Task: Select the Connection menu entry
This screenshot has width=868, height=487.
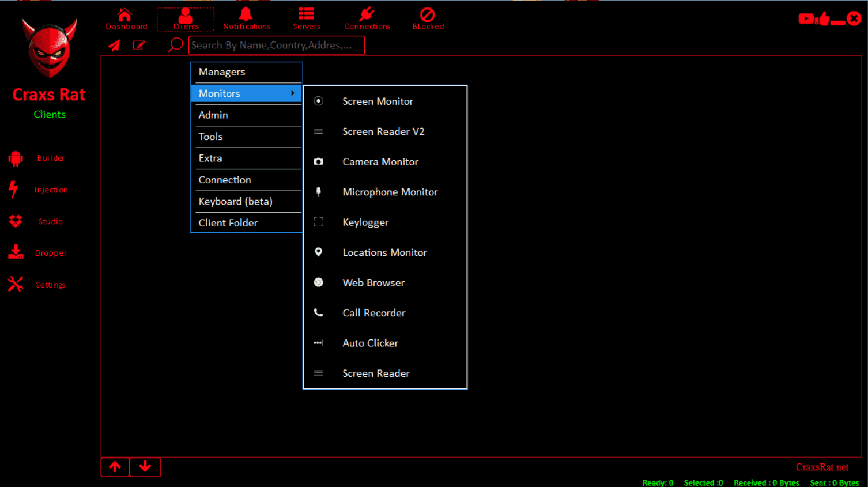Action: (x=246, y=180)
